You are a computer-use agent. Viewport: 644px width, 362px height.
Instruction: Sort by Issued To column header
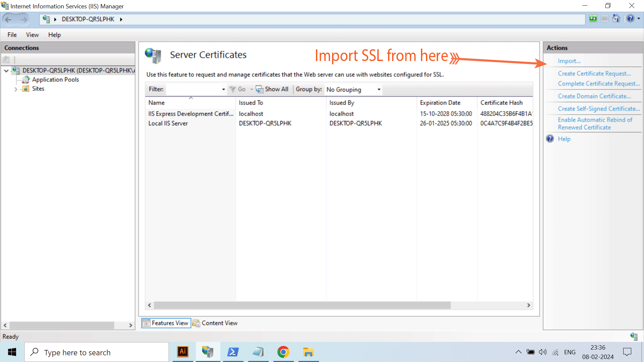point(281,103)
